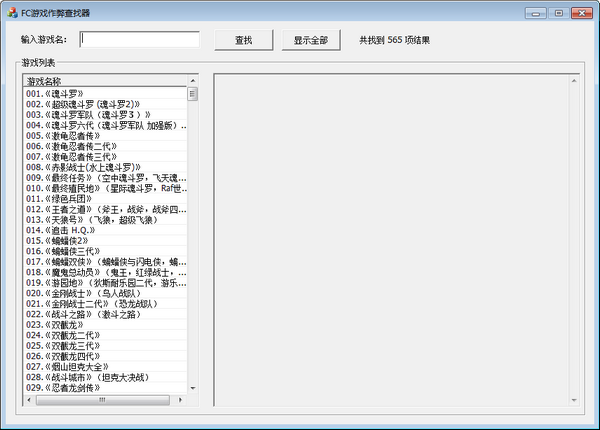Click the game list scroll down arrow

(193, 388)
